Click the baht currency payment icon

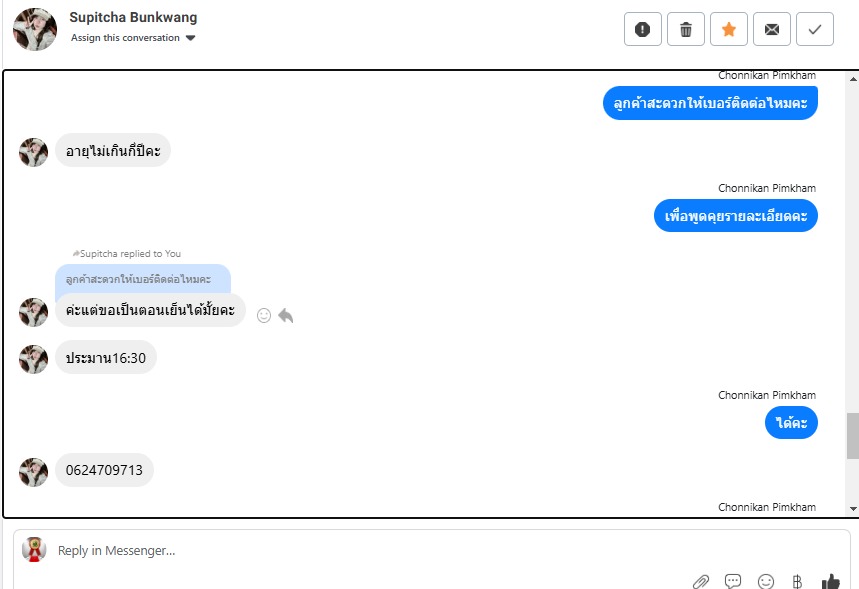[x=797, y=581]
